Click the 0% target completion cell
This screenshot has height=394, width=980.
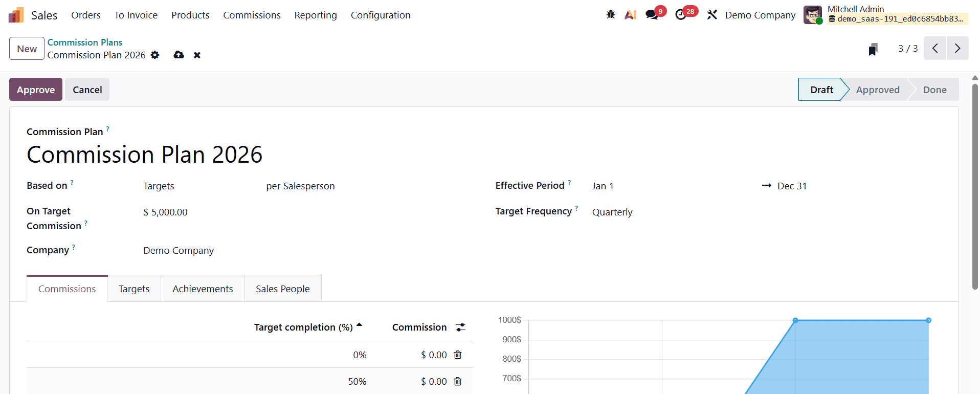click(x=360, y=355)
